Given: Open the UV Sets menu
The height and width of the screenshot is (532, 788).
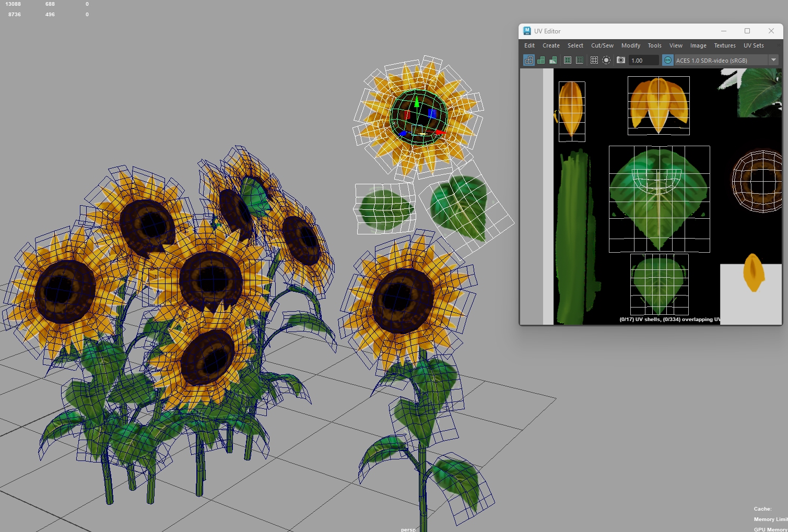Looking at the screenshot, I should click(x=754, y=46).
